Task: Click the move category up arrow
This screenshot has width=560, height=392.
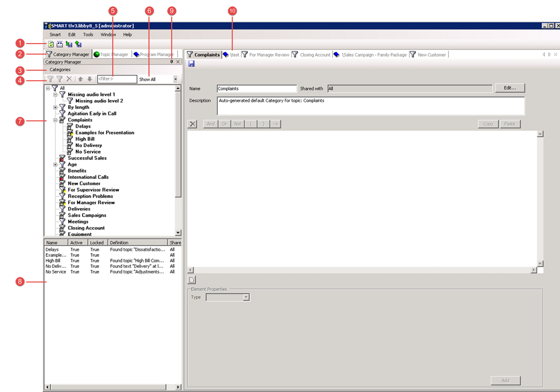Action: click(80, 79)
